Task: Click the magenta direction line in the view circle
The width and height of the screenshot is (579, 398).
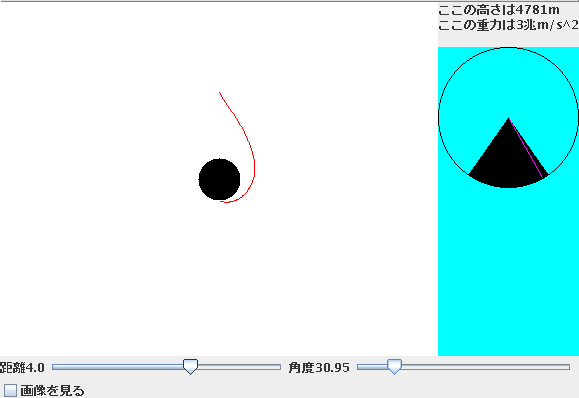Action: pos(526,148)
